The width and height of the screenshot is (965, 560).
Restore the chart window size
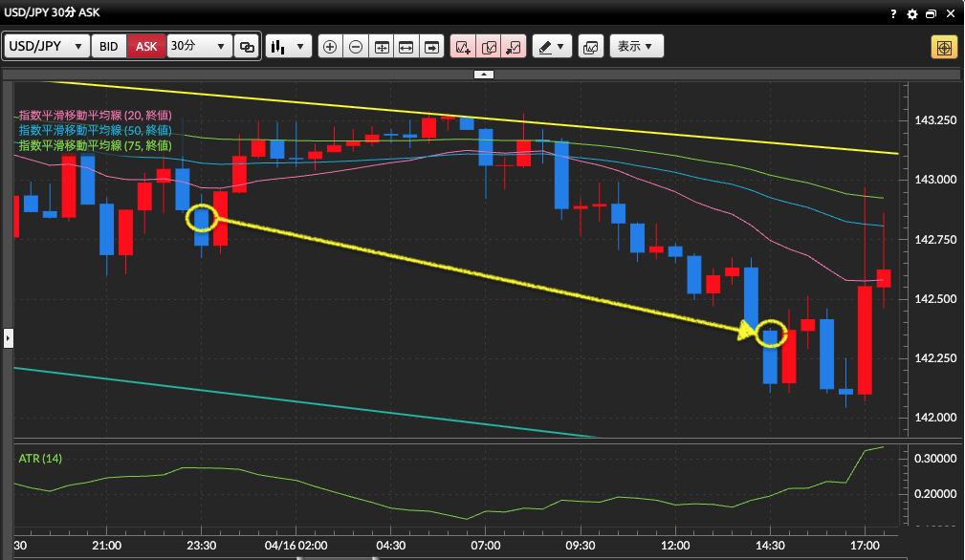point(932,13)
